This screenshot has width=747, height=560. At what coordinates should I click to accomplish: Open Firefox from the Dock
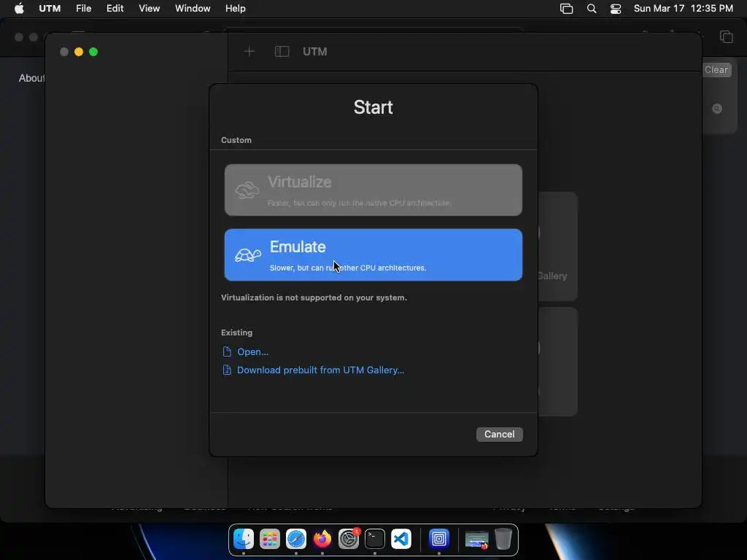click(x=322, y=539)
